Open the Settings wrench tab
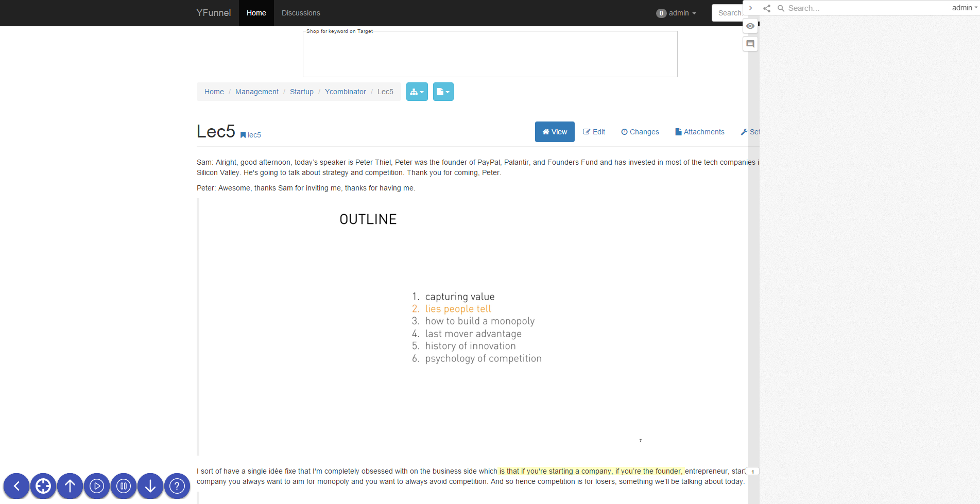 [750, 132]
